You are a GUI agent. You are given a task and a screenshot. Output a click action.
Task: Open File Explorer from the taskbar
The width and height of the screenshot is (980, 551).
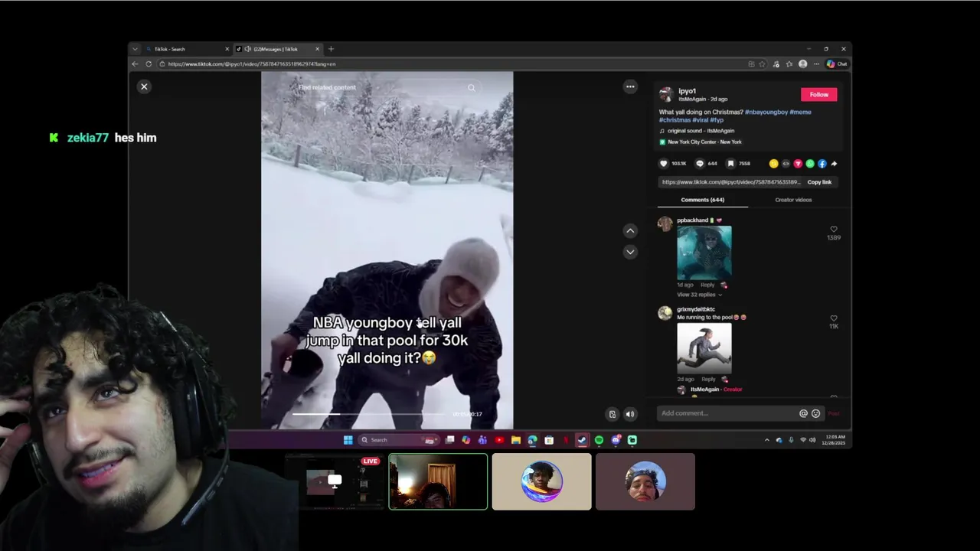click(516, 440)
